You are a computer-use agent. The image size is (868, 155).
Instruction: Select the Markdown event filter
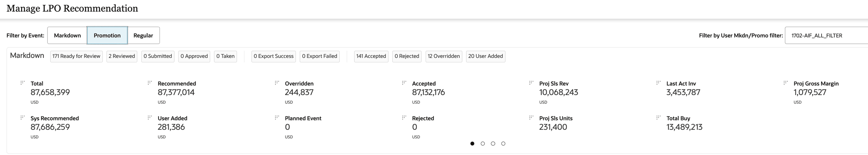click(x=67, y=35)
